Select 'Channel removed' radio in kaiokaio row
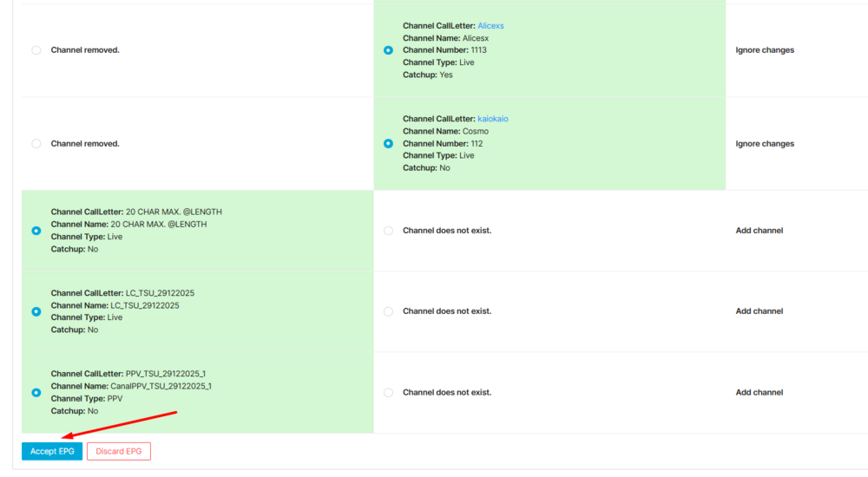Viewport: 868px width, 477px height. click(x=36, y=144)
